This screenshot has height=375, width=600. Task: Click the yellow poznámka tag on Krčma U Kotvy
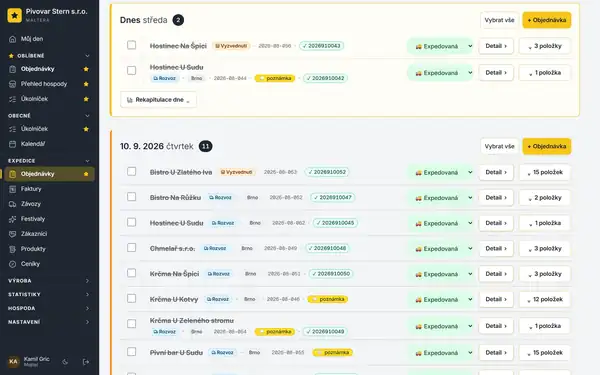(328, 299)
